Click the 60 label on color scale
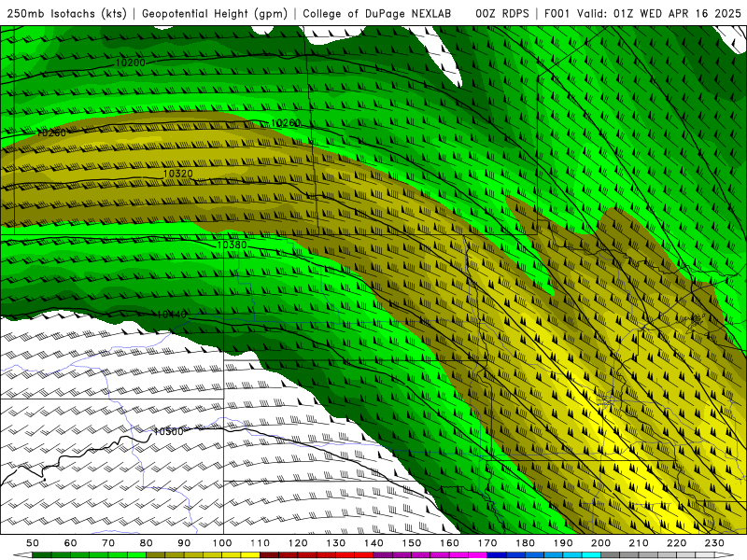Screen dimensions: 747x560 pyautogui.click(x=71, y=543)
